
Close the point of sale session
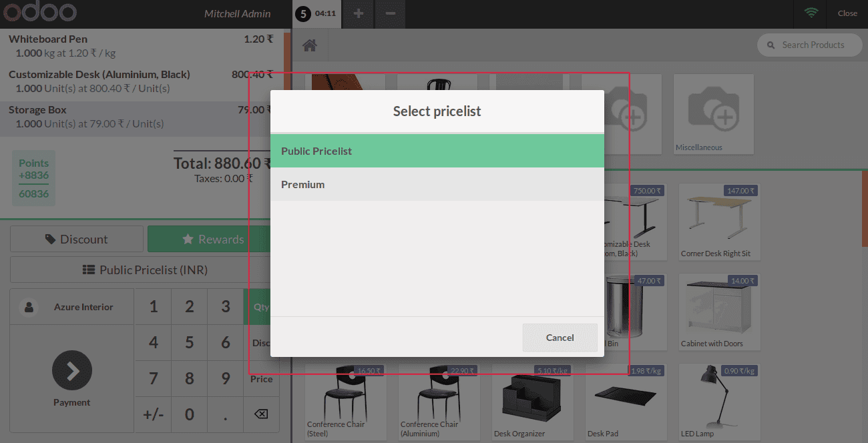[847, 13]
